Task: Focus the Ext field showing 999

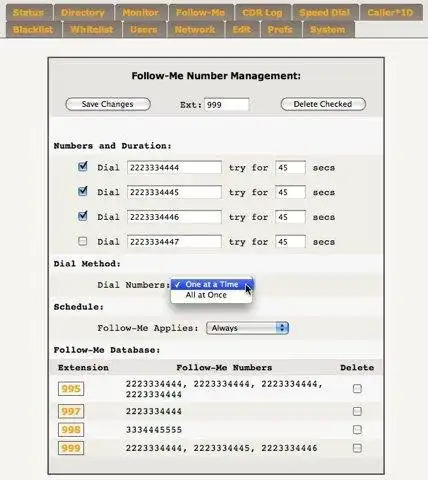Action: 227,105
